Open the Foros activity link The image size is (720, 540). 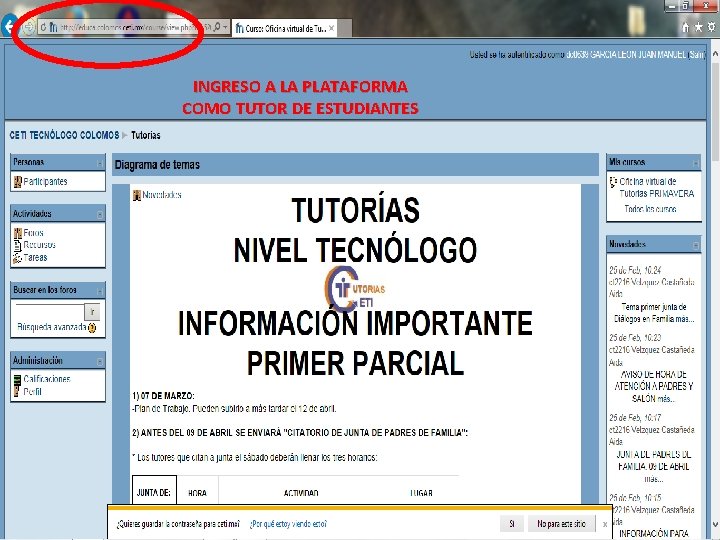tap(34, 233)
